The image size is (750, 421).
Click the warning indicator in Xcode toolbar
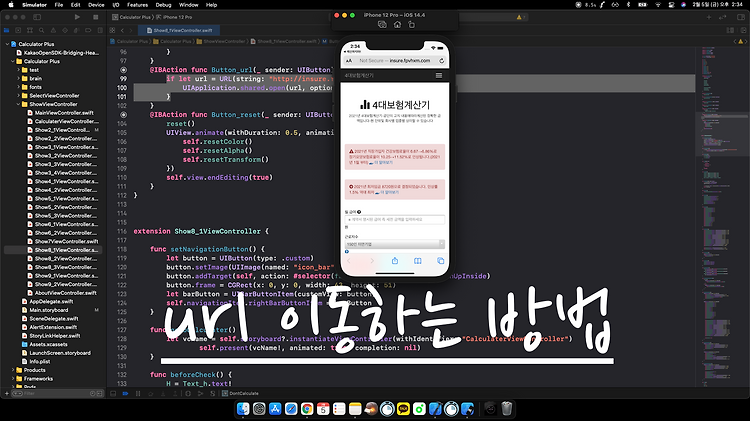click(519, 17)
